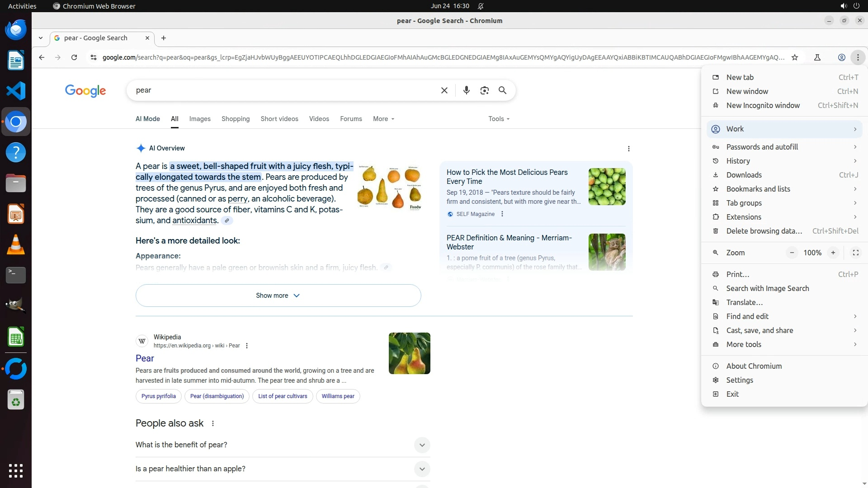Click the Williams pear chip link

tap(338, 396)
